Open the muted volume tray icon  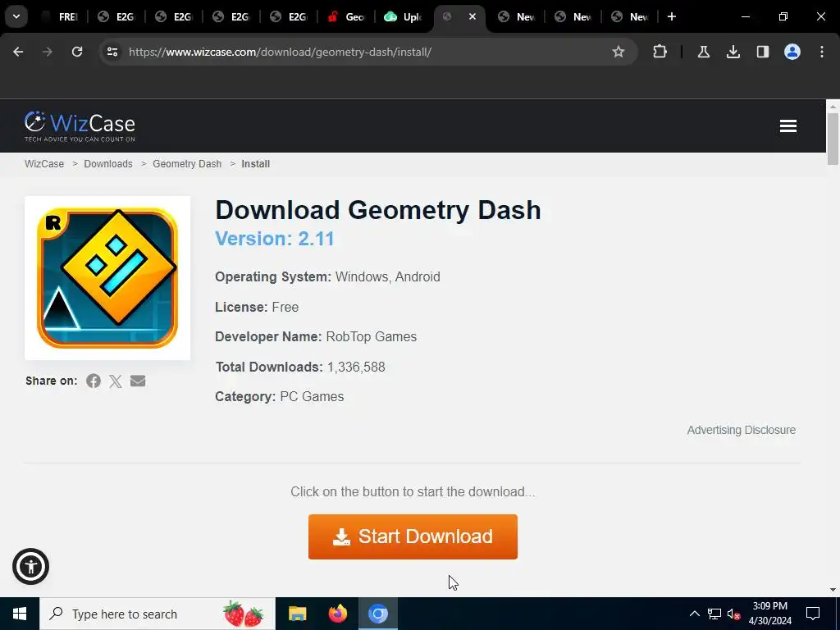tap(734, 614)
